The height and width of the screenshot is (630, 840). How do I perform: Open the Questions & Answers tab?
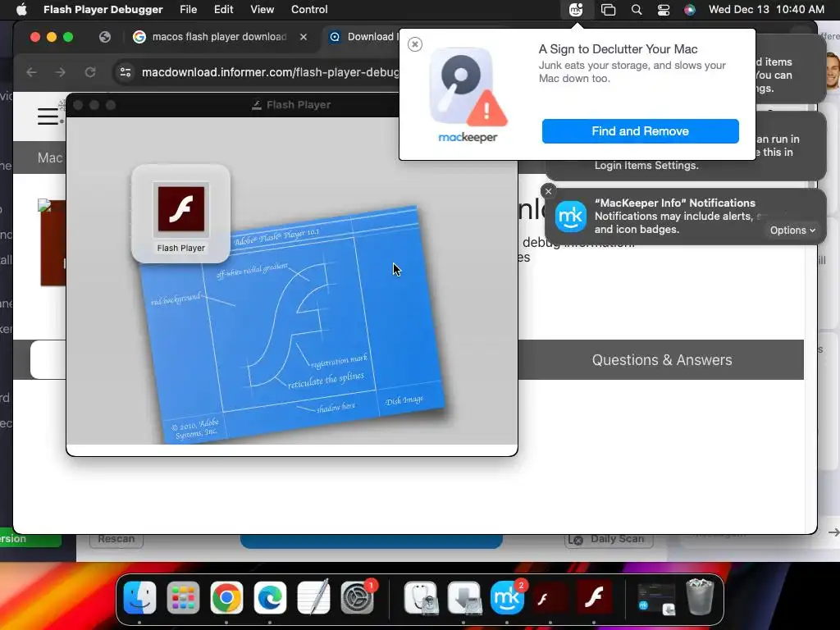point(662,359)
